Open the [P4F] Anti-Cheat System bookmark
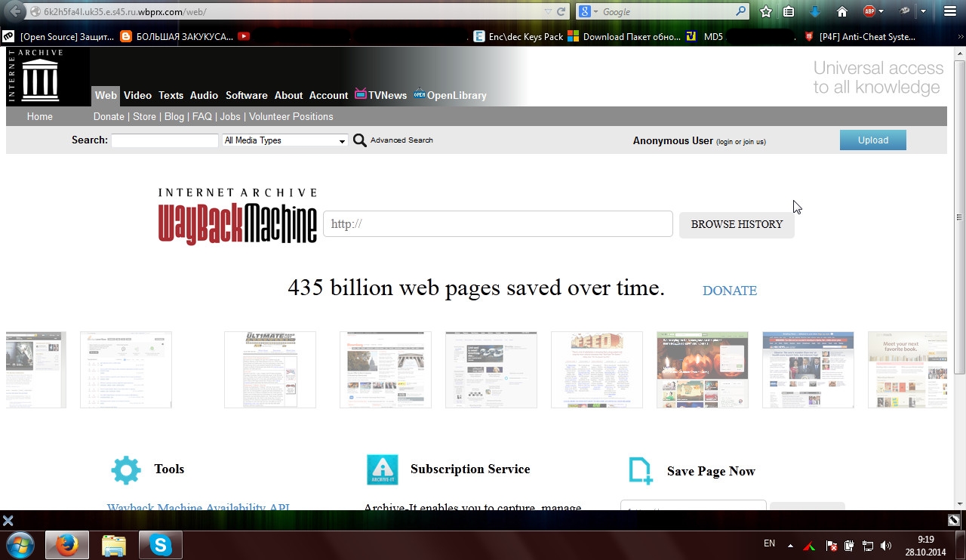Image resolution: width=966 pixels, height=560 pixels. click(x=860, y=36)
